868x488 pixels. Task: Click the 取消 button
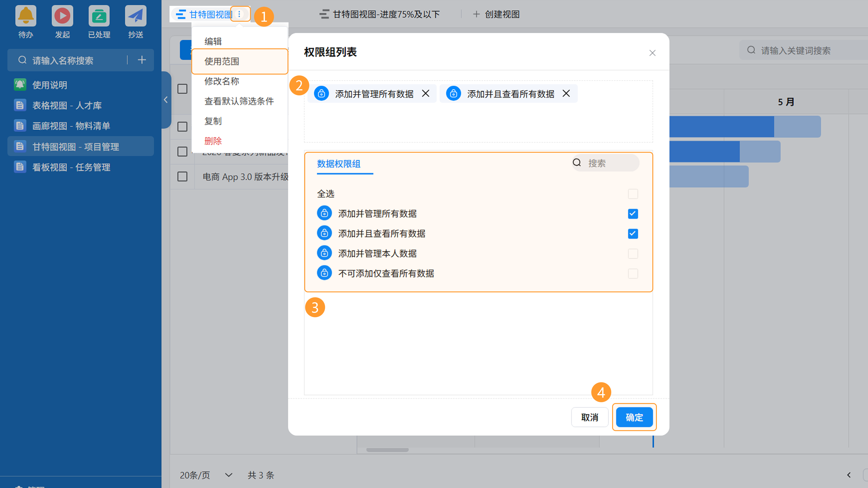pyautogui.click(x=589, y=417)
